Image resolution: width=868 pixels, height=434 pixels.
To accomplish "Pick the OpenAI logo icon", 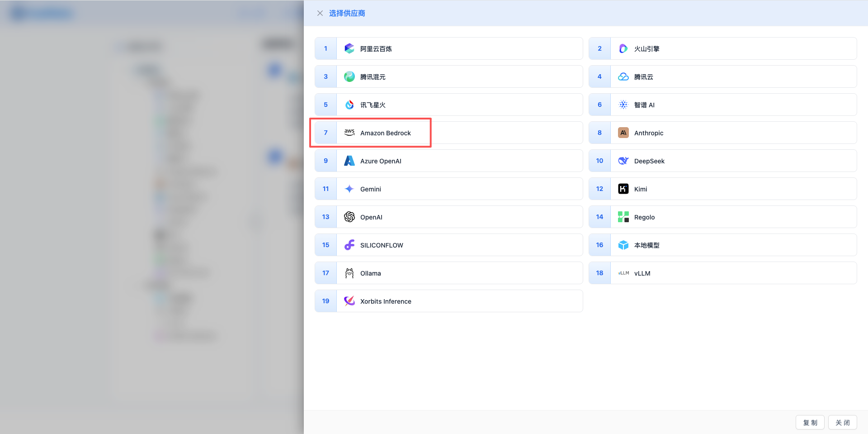I will 349,217.
